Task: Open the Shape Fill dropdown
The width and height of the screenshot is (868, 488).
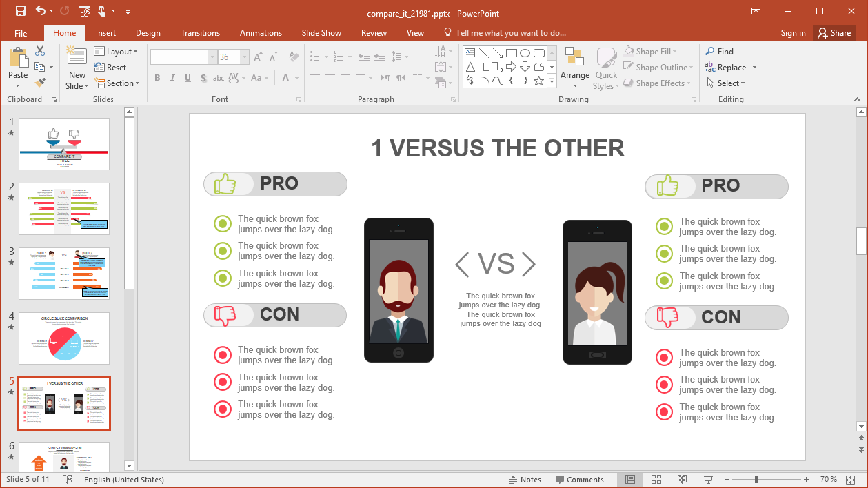Action: coord(651,52)
